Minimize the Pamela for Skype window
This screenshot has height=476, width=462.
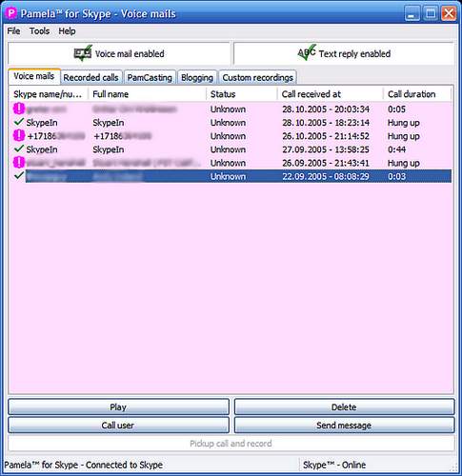[x=412, y=13]
